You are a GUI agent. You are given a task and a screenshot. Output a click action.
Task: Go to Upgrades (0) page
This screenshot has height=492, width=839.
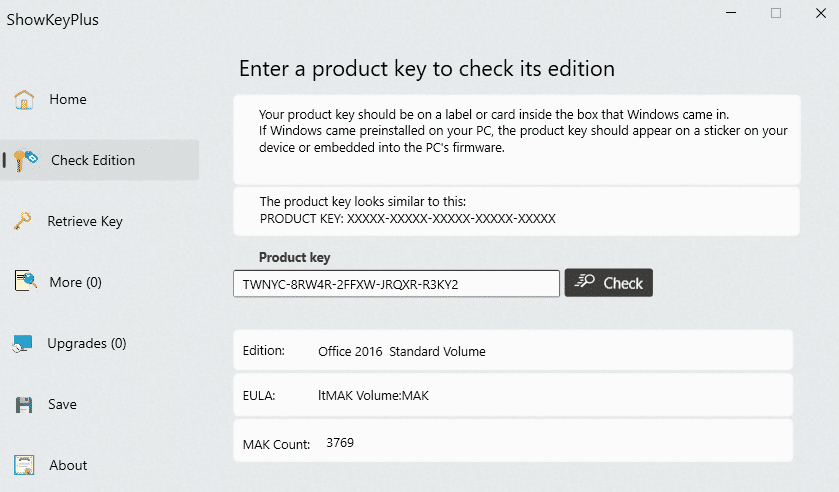87,343
